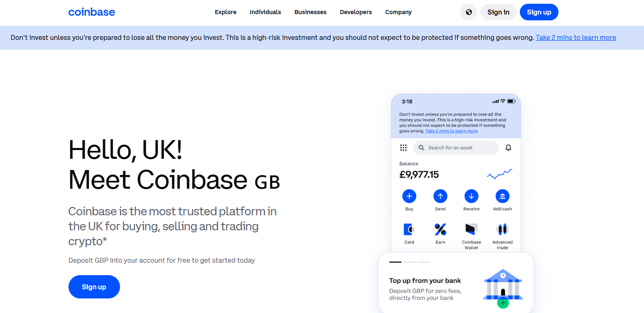Open the Advanced trade candlestick icon
Viewport: 644px width, 313px height.
[502, 229]
